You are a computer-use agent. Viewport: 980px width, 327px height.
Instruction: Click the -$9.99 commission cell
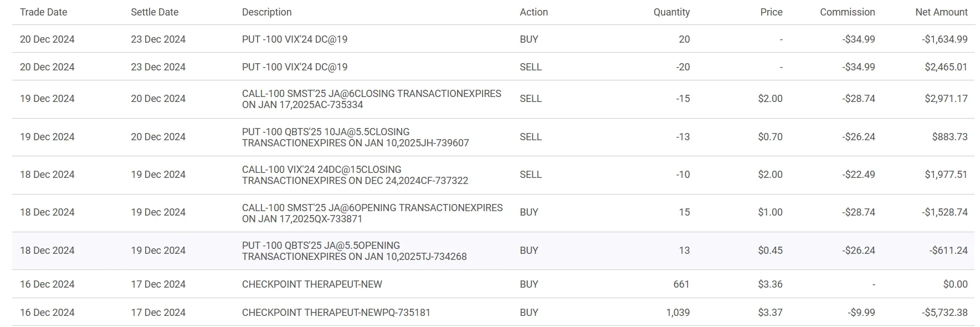pyautogui.click(x=861, y=313)
